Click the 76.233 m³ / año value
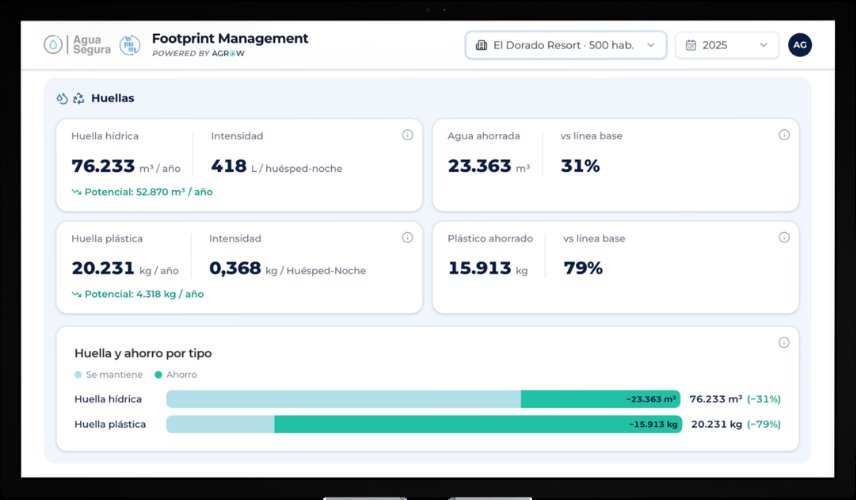Image resolution: width=856 pixels, height=500 pixels. tap(126, 166)
